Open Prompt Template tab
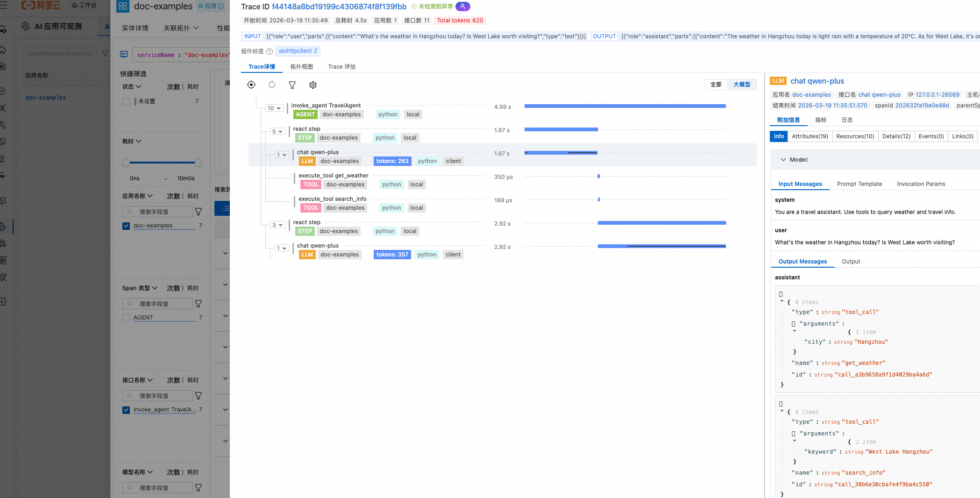The height and width of the screenshot is (498, 980). tap(859, 184)
